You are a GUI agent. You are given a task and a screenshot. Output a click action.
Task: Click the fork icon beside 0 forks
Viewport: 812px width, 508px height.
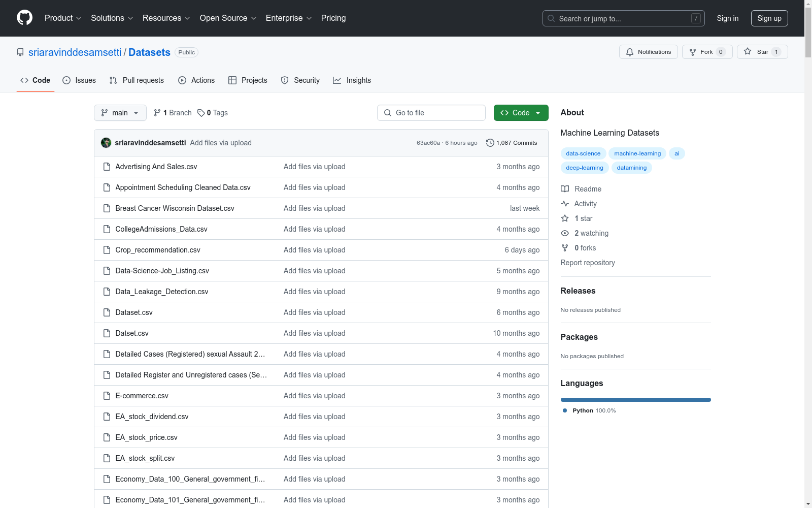tap(565, 248)
